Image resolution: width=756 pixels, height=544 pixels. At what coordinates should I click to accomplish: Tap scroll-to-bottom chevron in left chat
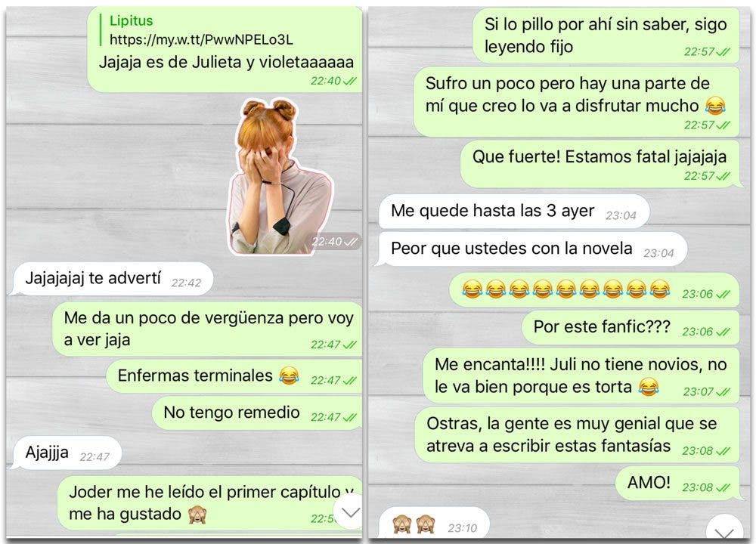pos(351,512)
